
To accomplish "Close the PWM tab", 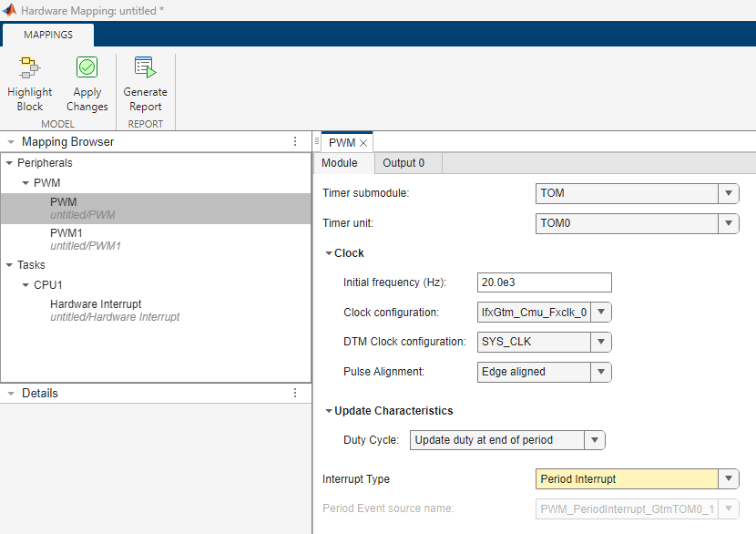I will click(363, 143).
